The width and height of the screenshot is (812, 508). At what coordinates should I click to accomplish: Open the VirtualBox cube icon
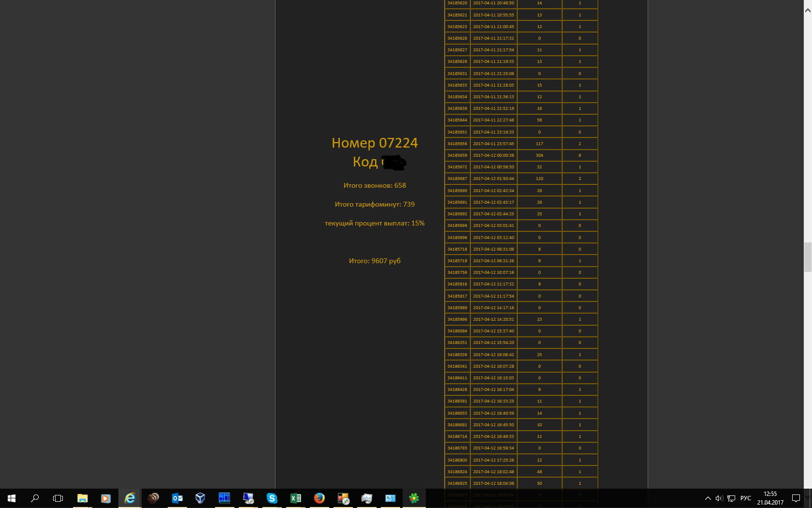pyautogui.click(x=200, y=498)
